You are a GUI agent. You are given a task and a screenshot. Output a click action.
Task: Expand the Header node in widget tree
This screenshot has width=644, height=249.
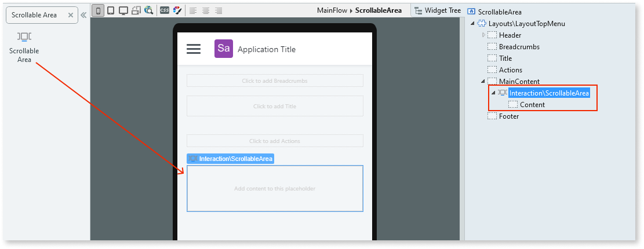(x=483, y=35)
